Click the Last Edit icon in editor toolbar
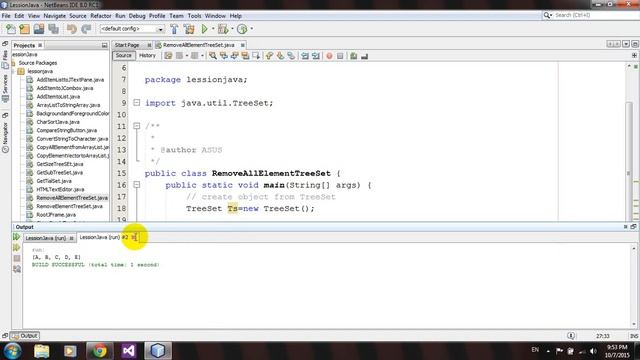The width and height of the screenshot is (640, 360). point(168,56)
